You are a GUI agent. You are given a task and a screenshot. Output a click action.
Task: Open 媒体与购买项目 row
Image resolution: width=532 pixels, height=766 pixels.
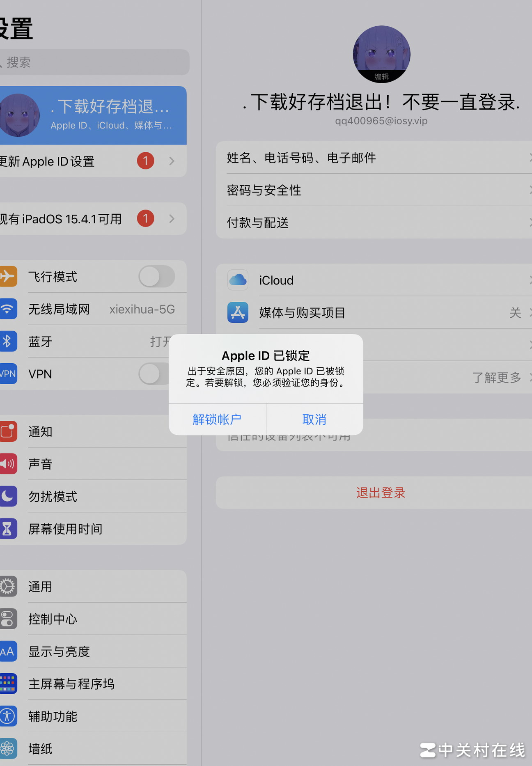point(374,312)
